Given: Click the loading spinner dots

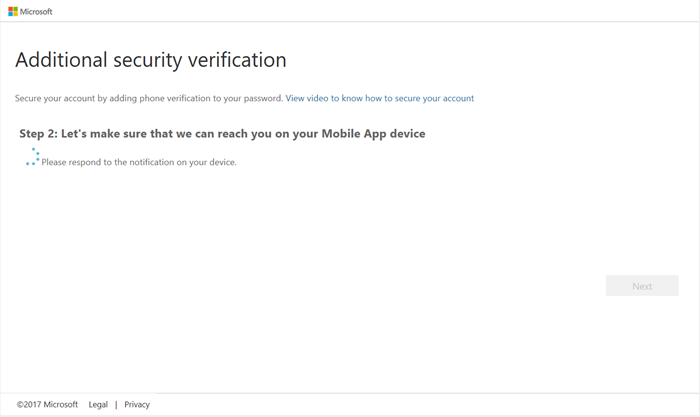Looking at the screenshot, I should (x=33, y=157).
